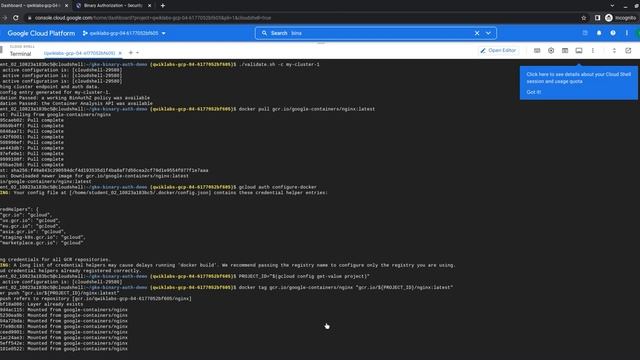Click the PROJECT_ID assignment command line

tap(304, 276)
